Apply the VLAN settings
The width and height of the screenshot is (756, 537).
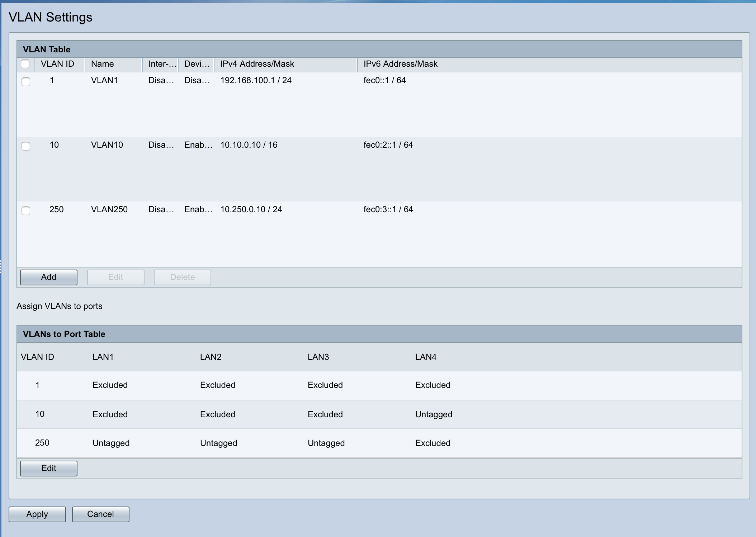37,514
